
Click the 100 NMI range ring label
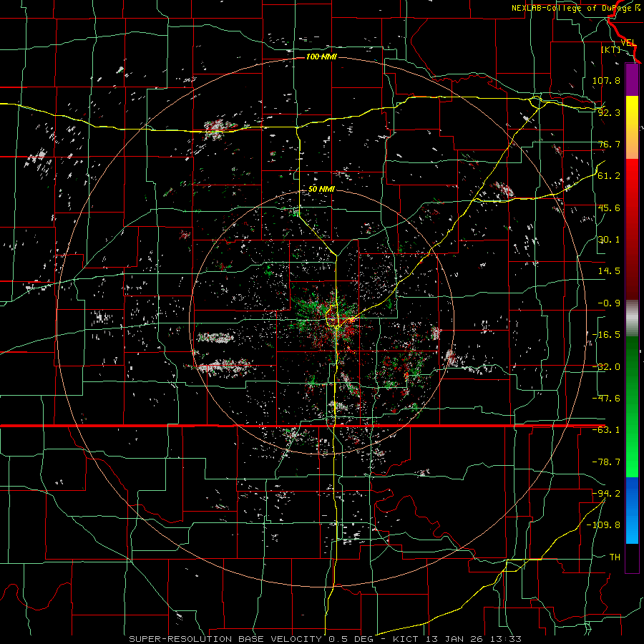pos(321,57)
